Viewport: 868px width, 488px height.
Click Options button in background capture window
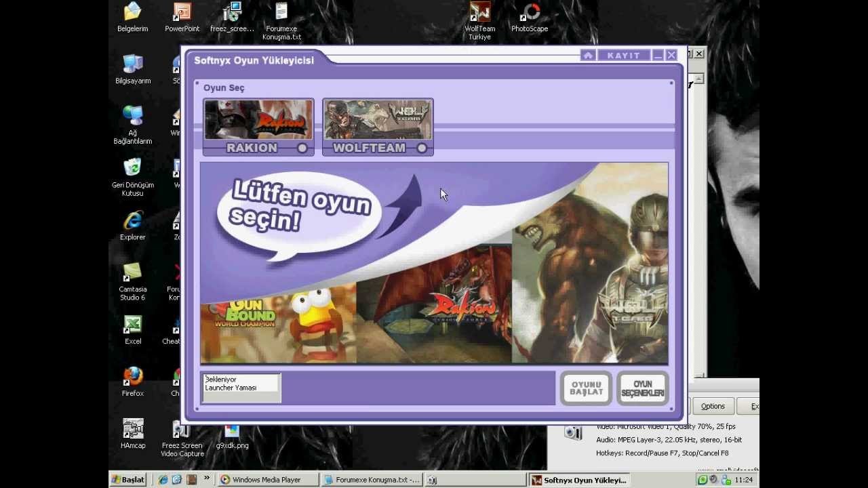[713, 406]
